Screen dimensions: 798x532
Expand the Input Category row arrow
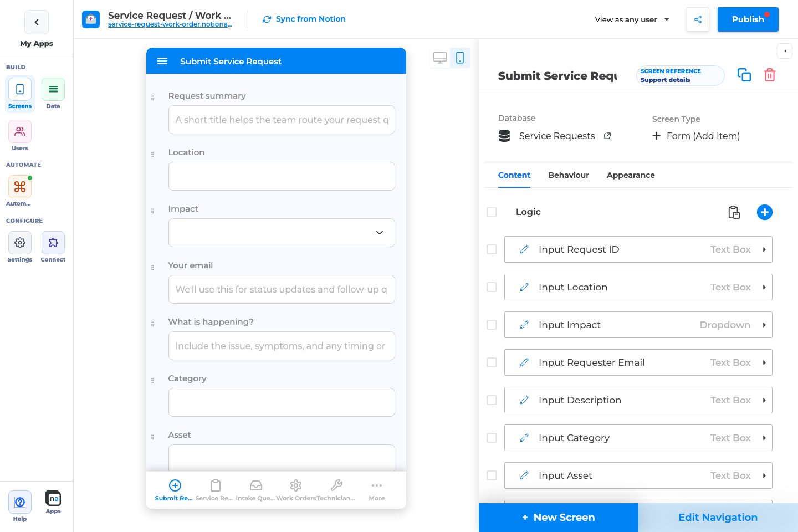pos(764,438)
